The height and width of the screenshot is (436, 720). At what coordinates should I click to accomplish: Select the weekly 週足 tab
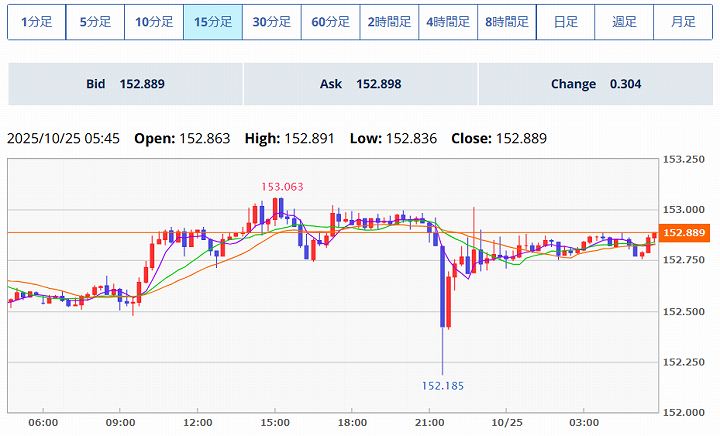pyautogui.click(x=624, y=21)
